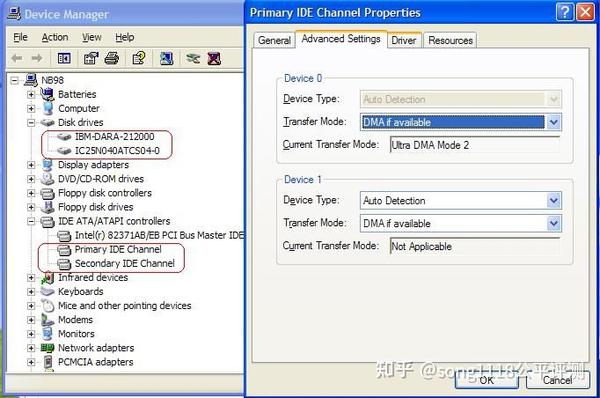Open Device 1 Transfer Mode dropdown
Image resolution: width=600 pixels, height=398 pixels.
click(553, 223)
